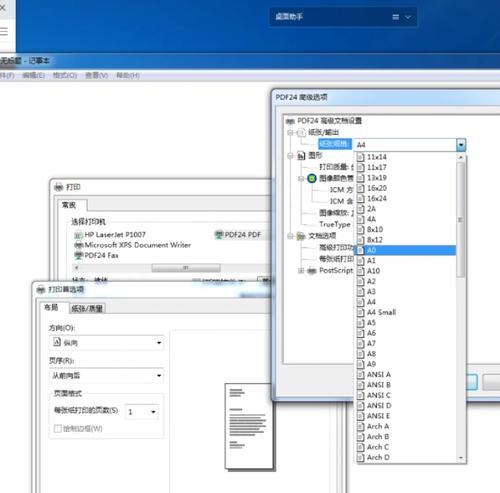Viewport: 500px width, 493px height.
Task: Click the three-line menu icon at top left
Action: 4,31
